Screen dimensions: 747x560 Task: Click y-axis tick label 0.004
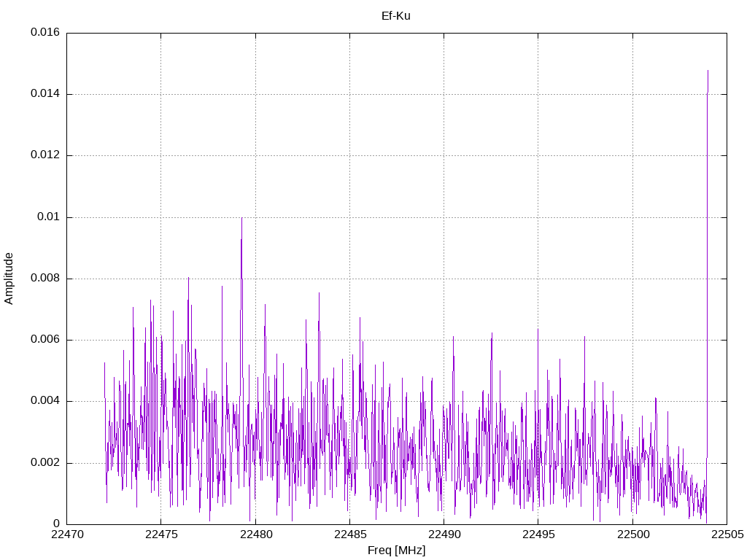point(45,401)
